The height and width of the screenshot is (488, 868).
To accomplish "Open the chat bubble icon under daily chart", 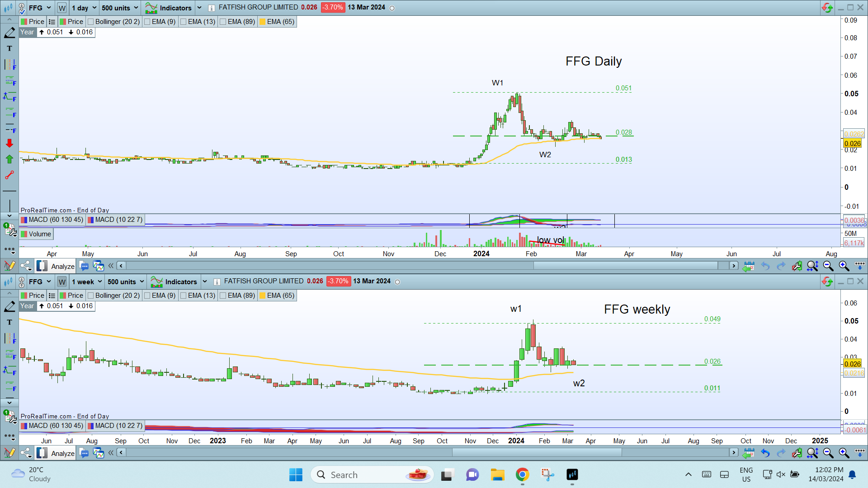I will pyautogui.click(x=84, y=266).
